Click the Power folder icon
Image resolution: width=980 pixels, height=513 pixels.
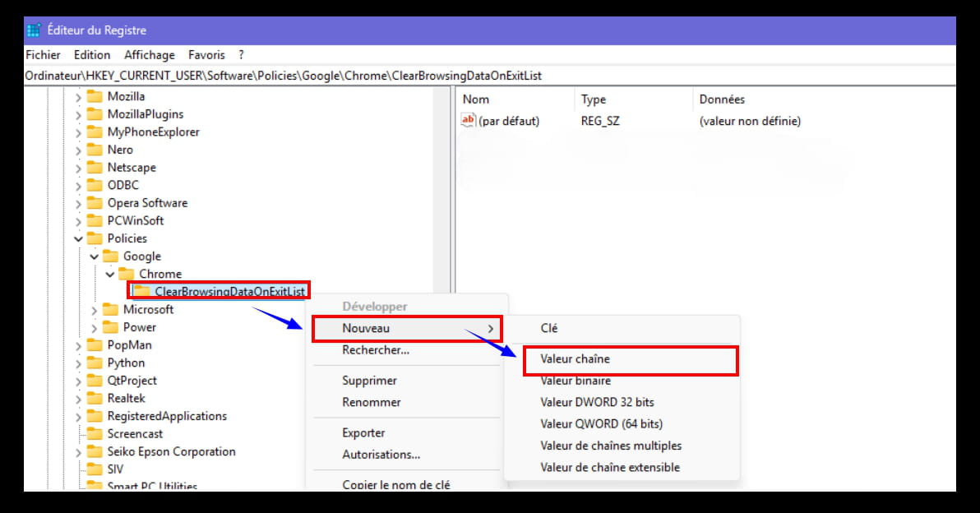111,327
